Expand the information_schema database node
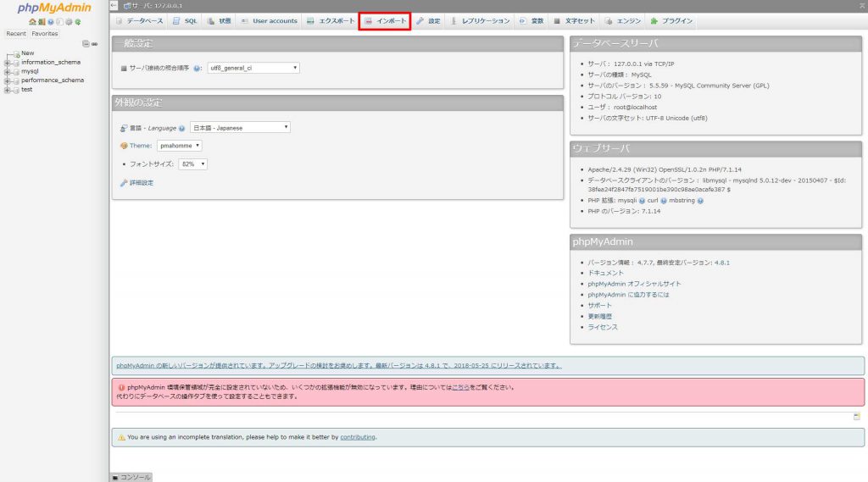The height and width of the screenshot is (482, 868). [x=7, y=63]
